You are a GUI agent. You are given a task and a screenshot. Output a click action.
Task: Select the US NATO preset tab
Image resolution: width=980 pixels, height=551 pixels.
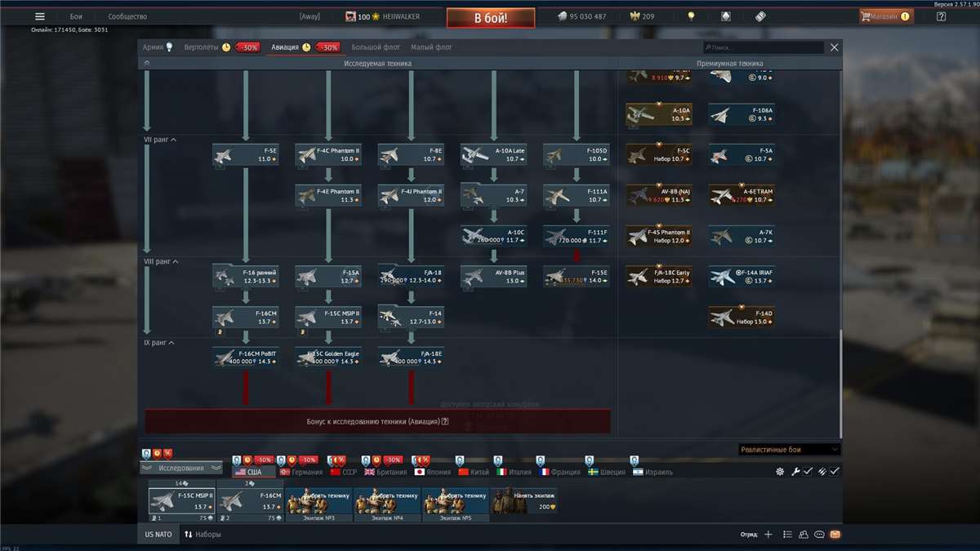[x=158, y=535]
